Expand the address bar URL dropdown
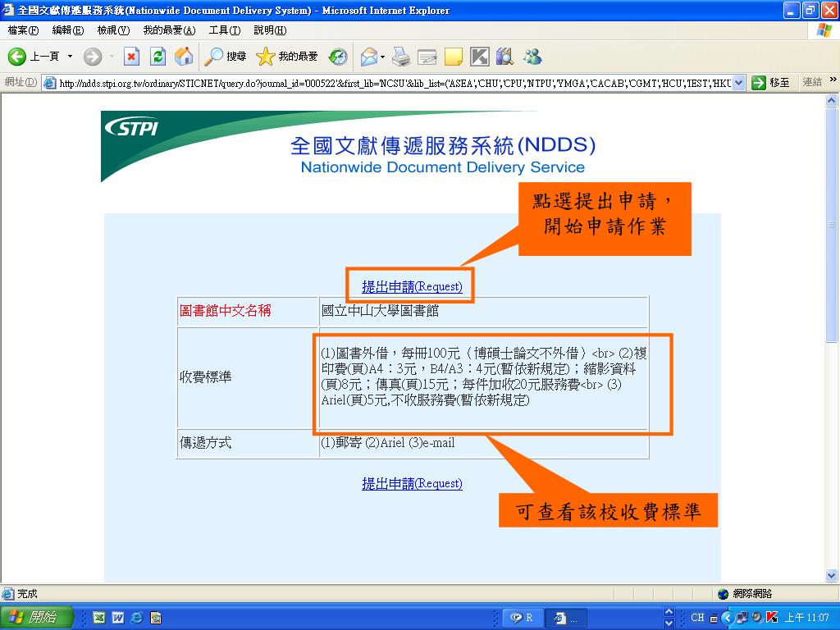This screenshot has width=840, height=630. tap(739, 83)
